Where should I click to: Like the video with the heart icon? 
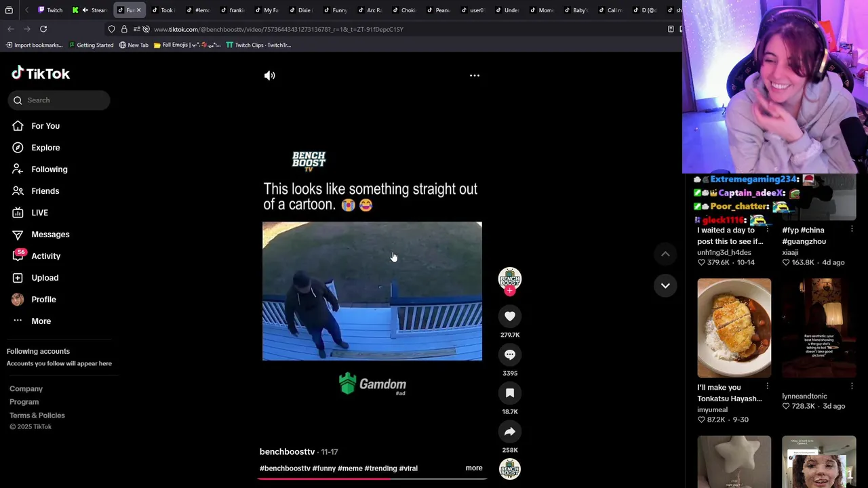click(510, 316)
